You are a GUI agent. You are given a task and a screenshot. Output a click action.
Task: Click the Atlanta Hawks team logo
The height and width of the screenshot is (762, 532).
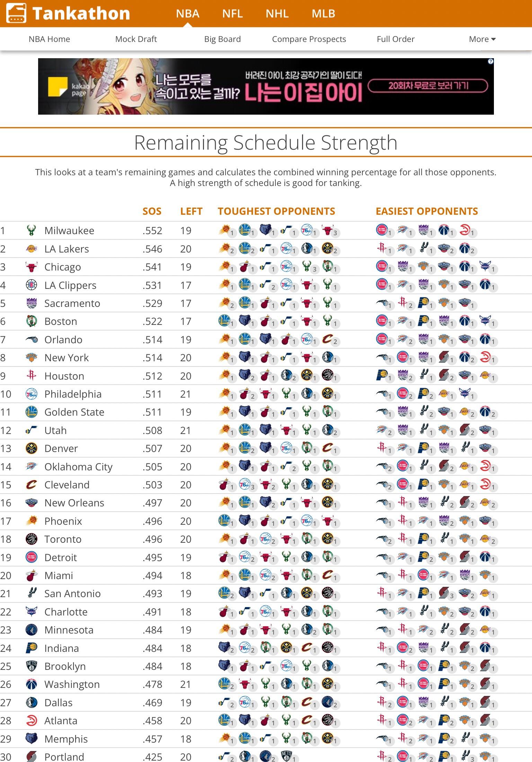(32, 721)
